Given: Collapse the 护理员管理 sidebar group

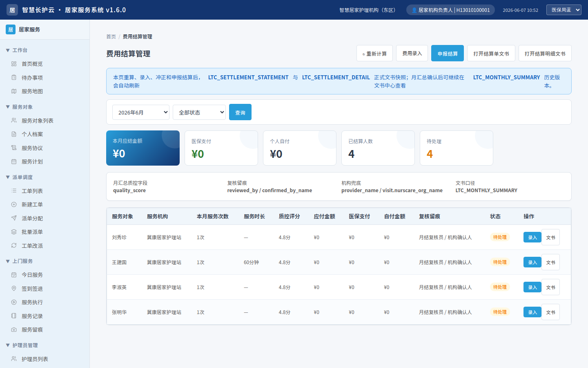Looking at the screenshot, I should (8, 346).
